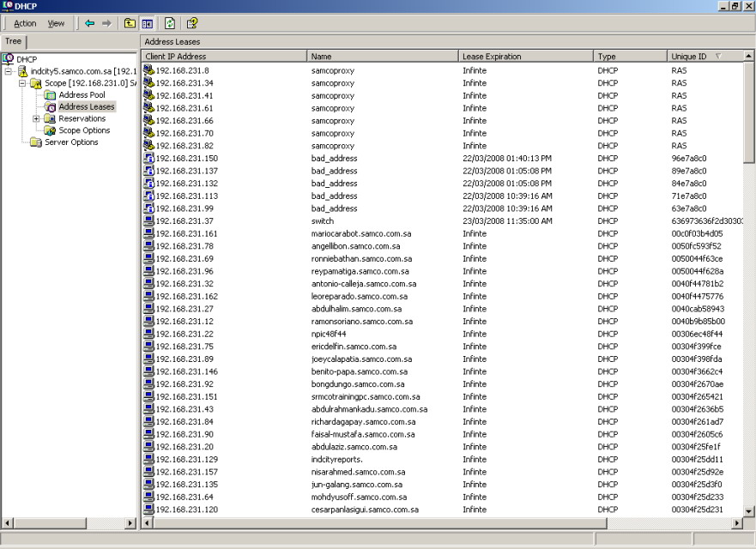
Task: Click the Back arrow navigation icon
Action: tap(89, 23)
